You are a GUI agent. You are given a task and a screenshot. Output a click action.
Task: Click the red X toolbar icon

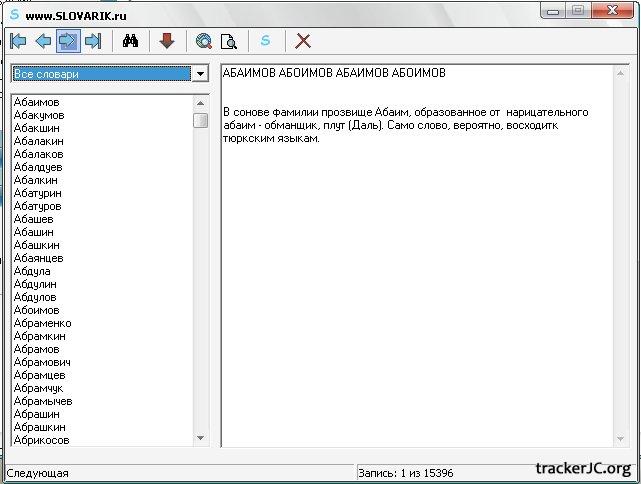(303, 41)
